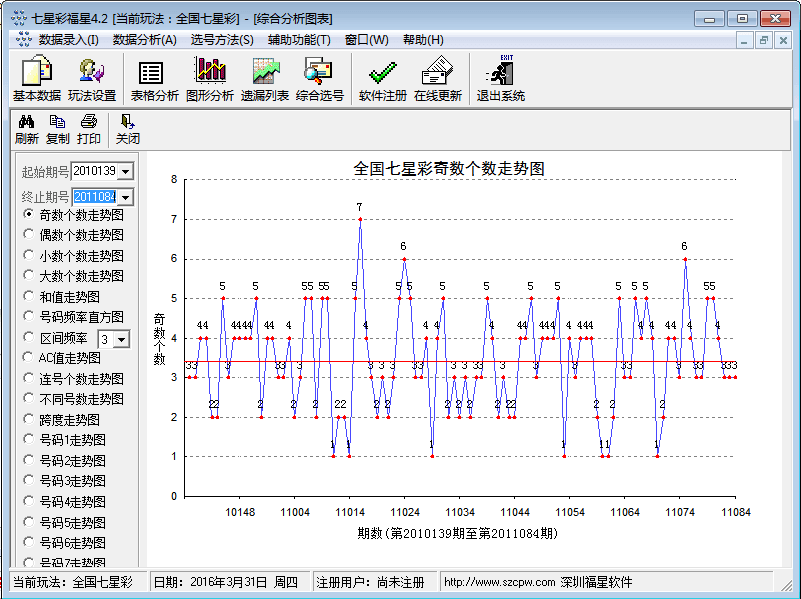Click 退出系统 to exit the program
The height and width of the screenshot is (599, 801).
(x=500, y=78)
